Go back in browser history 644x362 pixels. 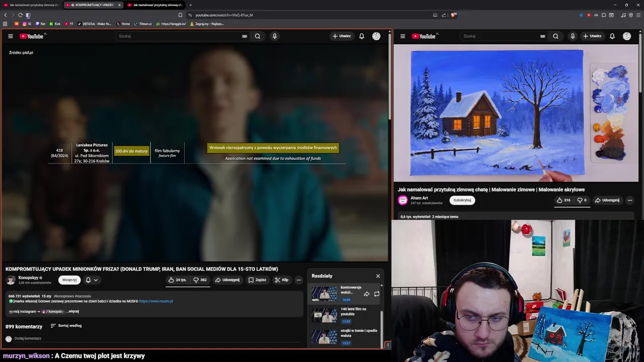coord(6,15)
